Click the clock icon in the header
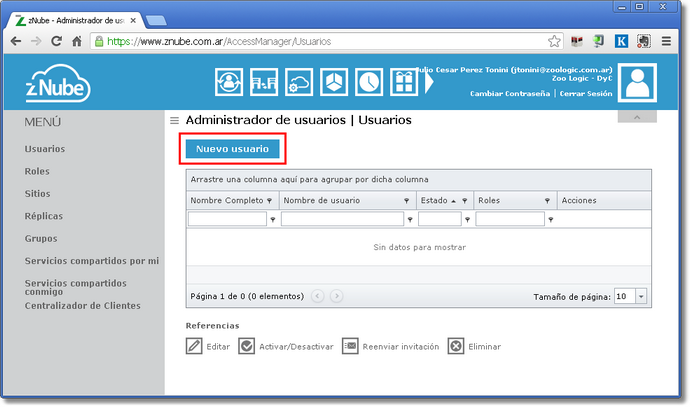This screenshot has width=690, height=407. [369, 82]
